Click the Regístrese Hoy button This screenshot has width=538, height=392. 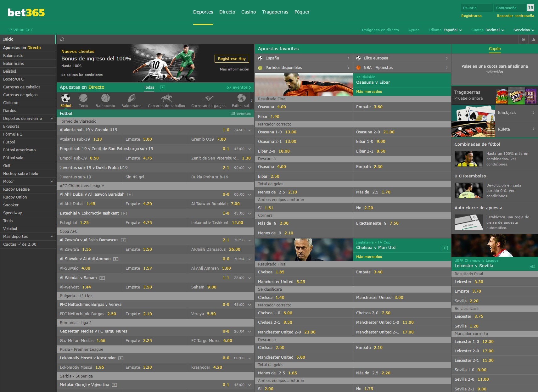pos(232,59)
